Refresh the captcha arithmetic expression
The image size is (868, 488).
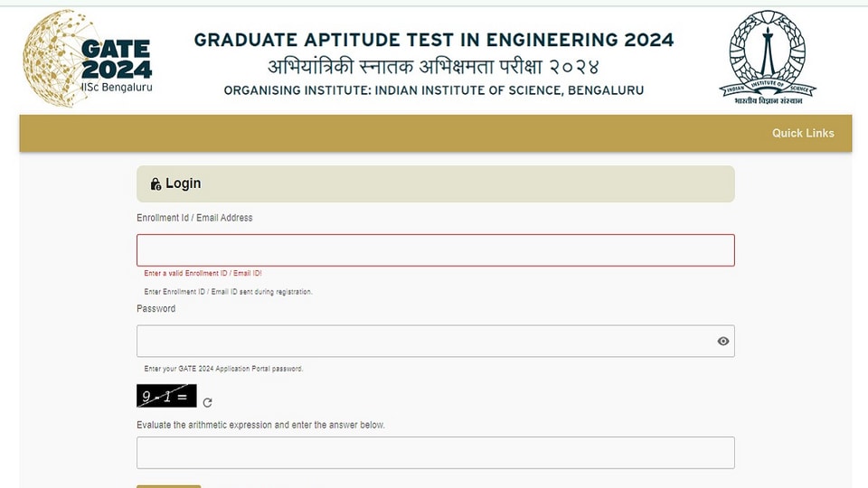point(208,403)
